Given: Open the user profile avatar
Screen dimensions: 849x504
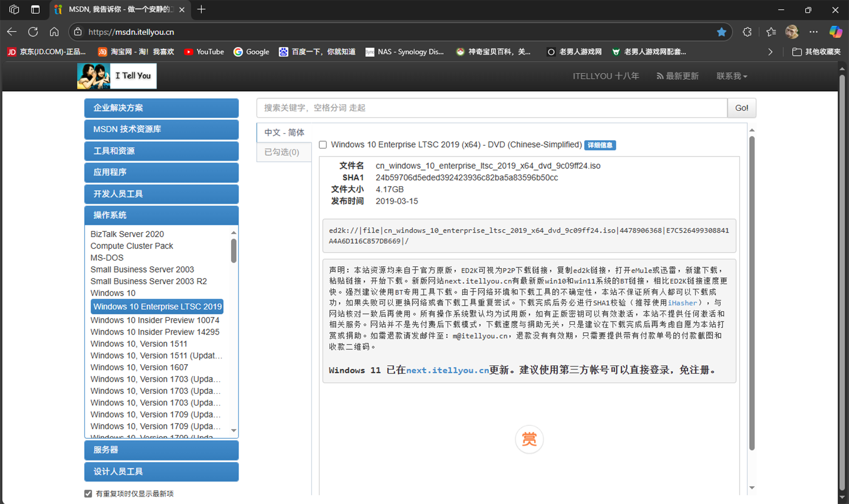Looking at the screenshot, I should click(x=792, y=32).
